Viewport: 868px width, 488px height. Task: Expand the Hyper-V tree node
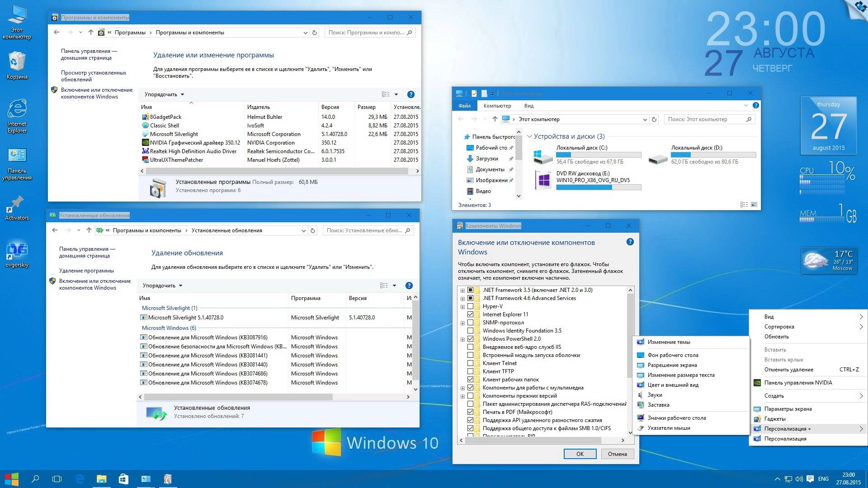(462, 306)
